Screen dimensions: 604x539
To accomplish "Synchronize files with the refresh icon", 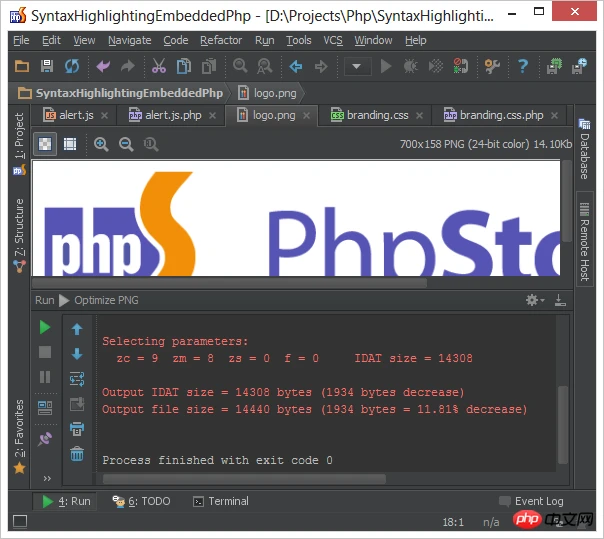I will point(72,66).
